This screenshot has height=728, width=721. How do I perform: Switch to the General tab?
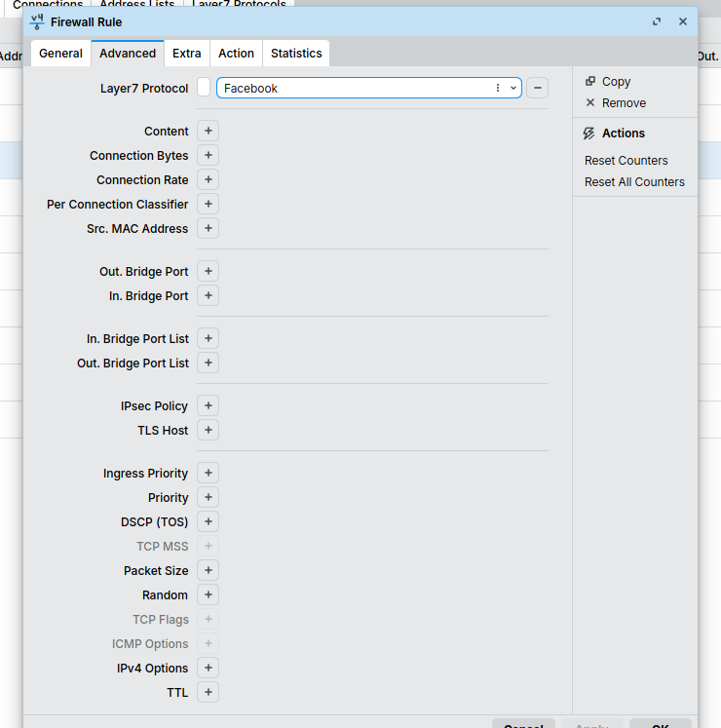click(x=60, y=54)
